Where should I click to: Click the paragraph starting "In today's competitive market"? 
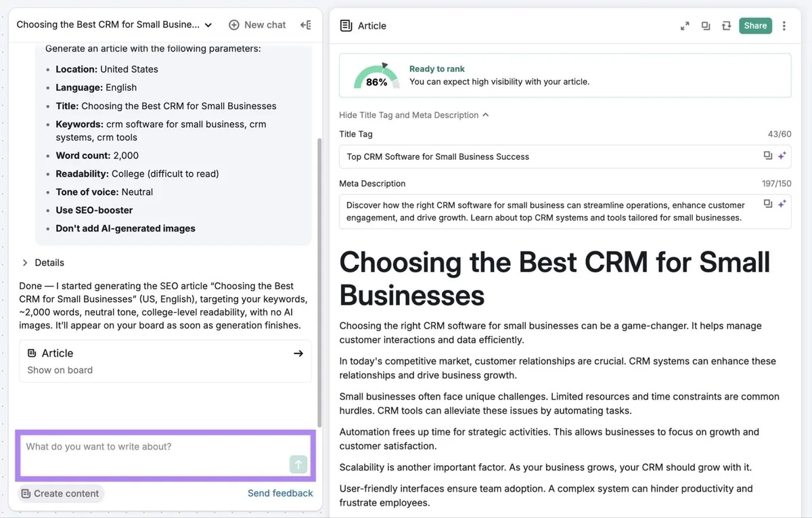click(558, 368)
